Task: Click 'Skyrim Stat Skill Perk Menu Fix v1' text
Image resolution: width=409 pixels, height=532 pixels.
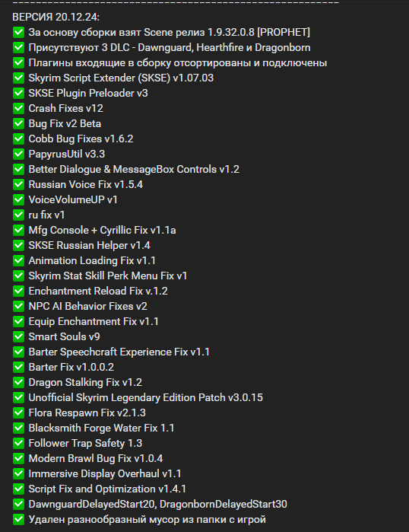Action: [108, 276]
